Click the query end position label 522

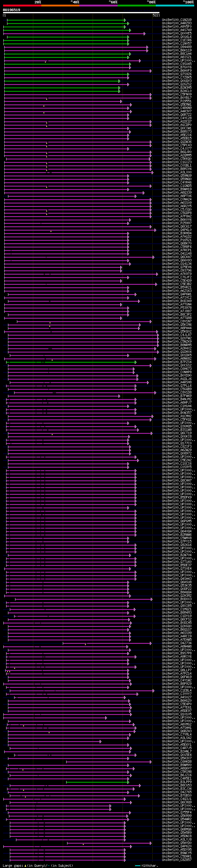click(x=155, y=15)
